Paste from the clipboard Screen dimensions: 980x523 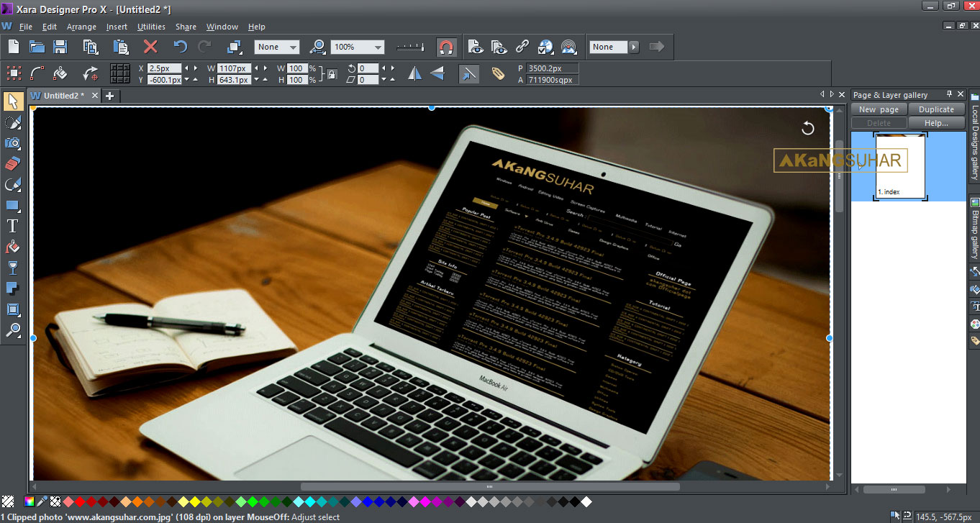coord(120,47)
